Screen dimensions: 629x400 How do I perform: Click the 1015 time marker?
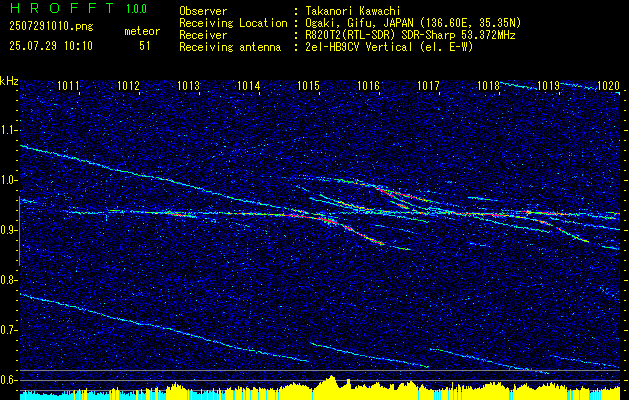[308, 85]
